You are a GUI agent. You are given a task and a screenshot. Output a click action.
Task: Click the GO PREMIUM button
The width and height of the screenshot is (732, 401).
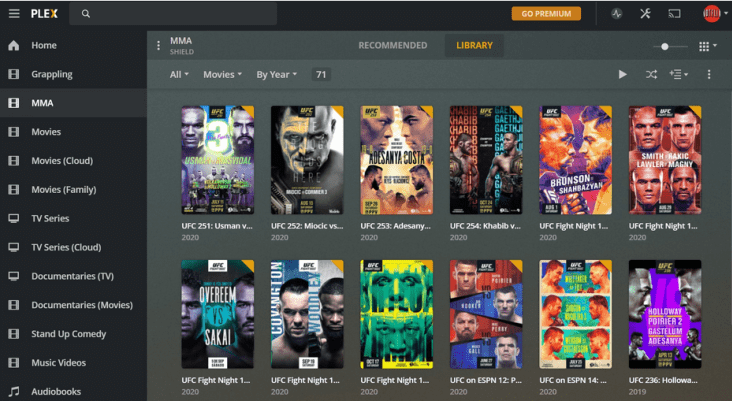tap(546, 14)
